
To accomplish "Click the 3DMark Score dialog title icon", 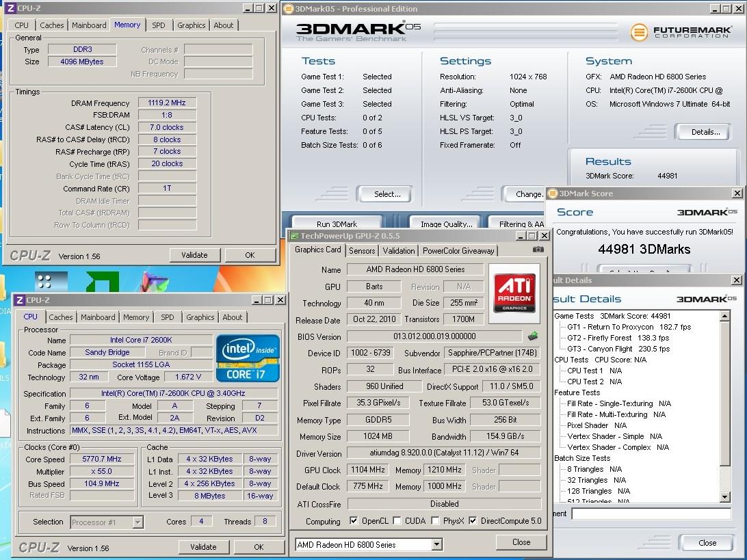I will (553, 194).
